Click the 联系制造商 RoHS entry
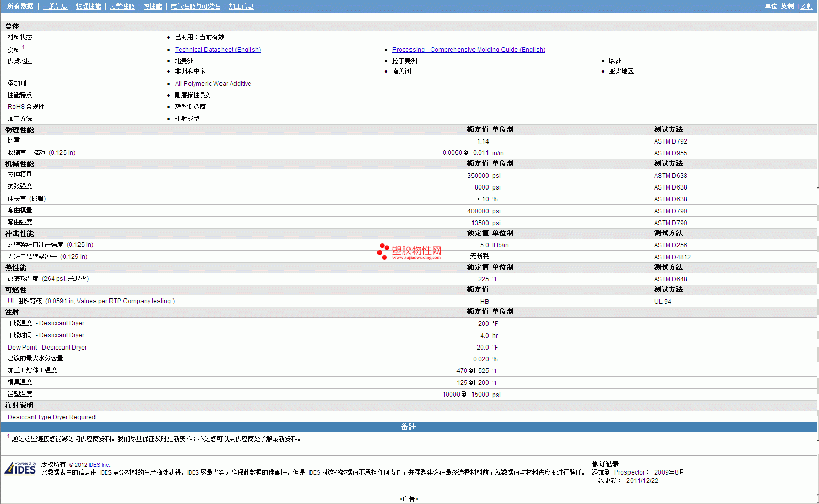 [190, 107]
